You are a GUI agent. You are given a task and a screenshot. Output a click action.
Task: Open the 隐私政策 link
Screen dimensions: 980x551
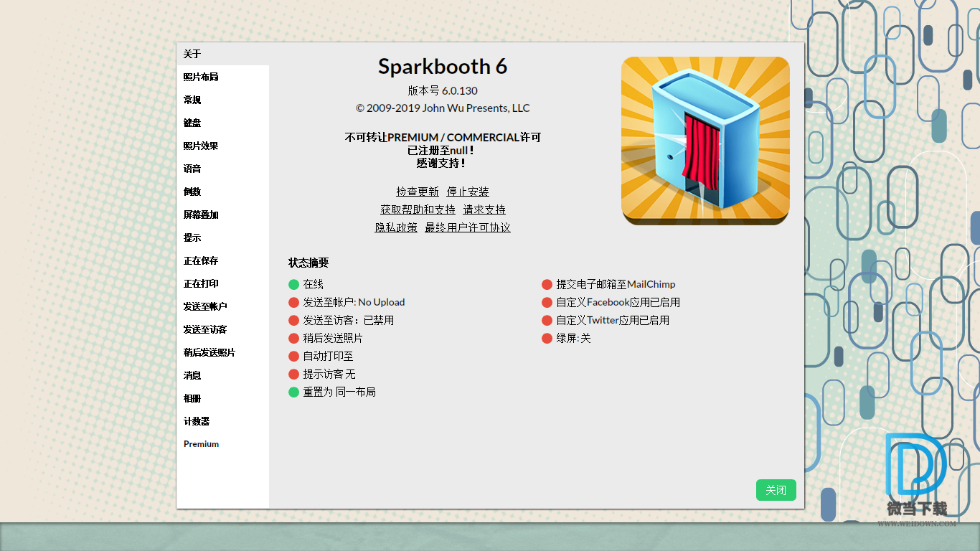(396, 227)
